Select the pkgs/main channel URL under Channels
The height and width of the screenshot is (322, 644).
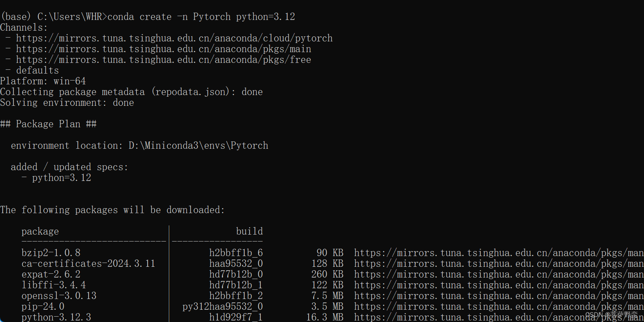(164, 49)
